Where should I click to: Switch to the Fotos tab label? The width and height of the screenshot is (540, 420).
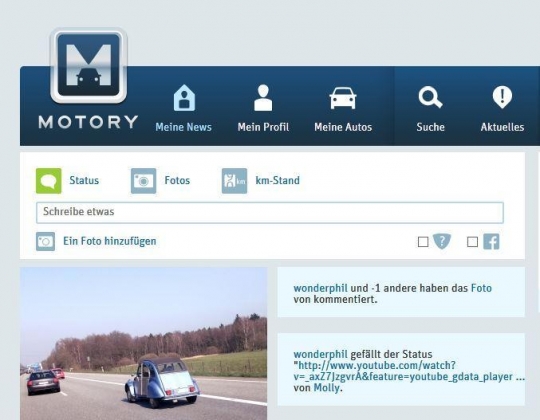point(177,180)
